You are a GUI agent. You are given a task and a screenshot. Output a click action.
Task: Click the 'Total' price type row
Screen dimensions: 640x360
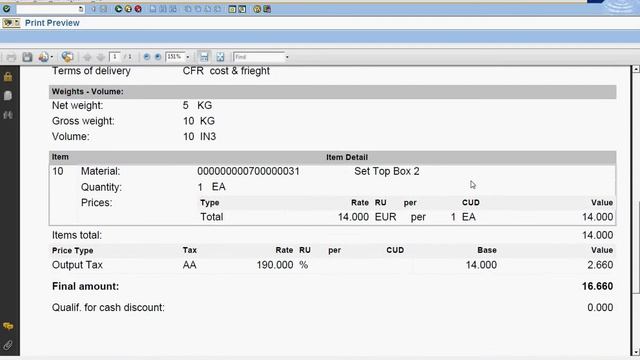[x=211, y=217]
